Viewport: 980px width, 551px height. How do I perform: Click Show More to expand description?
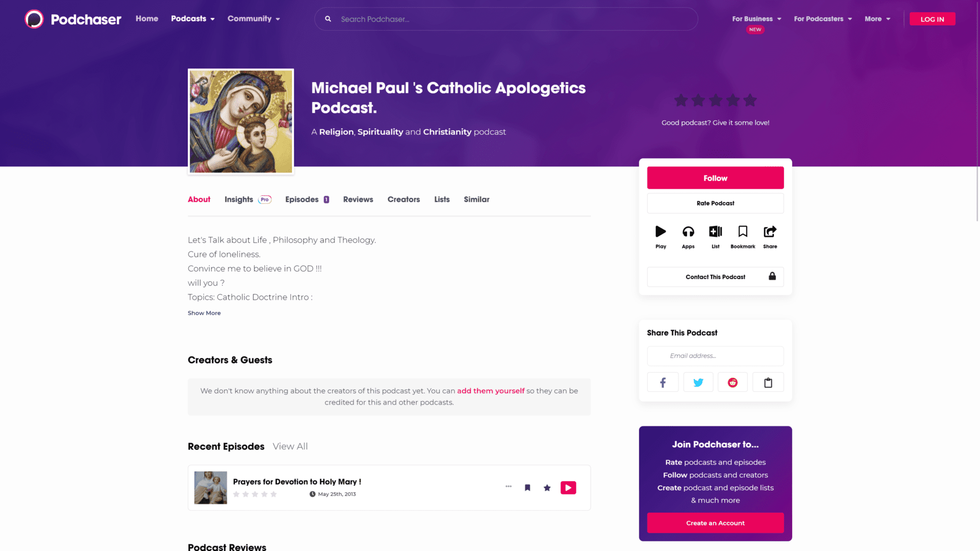pos(204,313)
